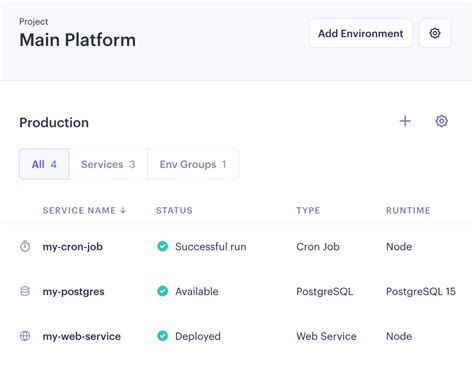Select the All 4 tab
Viewport: 474px width, 366px height.
pyautogui.click(x=44, y=164)
